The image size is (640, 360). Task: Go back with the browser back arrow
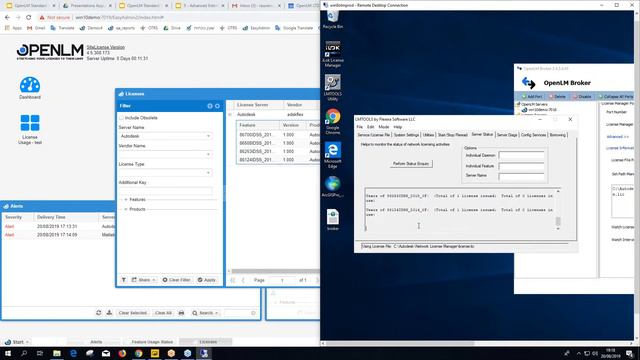(7, 18)
